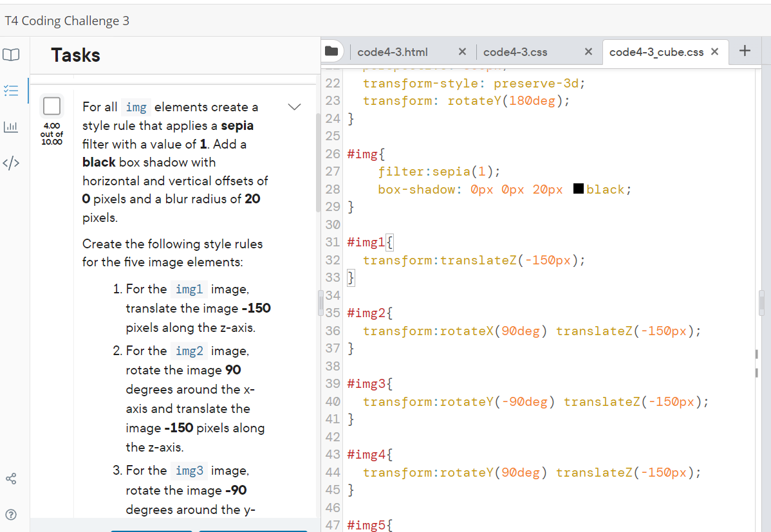Viewport: 771px width, 532px height.
Task: Click the right blue button below the tasks
Action: 252,531
